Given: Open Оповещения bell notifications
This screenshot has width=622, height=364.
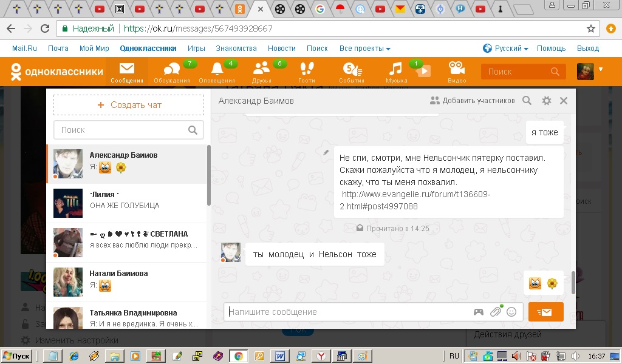Looking at the screenshot, I should pyautogui.click(x=217, y=70).
